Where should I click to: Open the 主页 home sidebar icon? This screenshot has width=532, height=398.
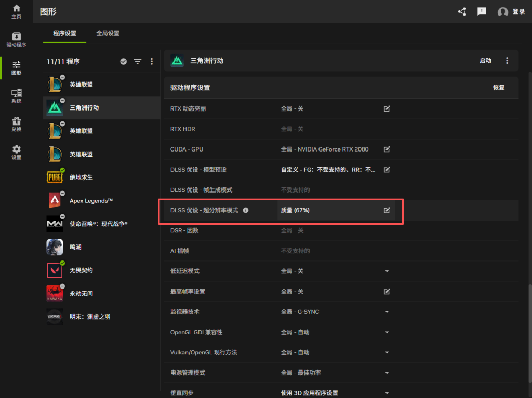click(17, 11)
